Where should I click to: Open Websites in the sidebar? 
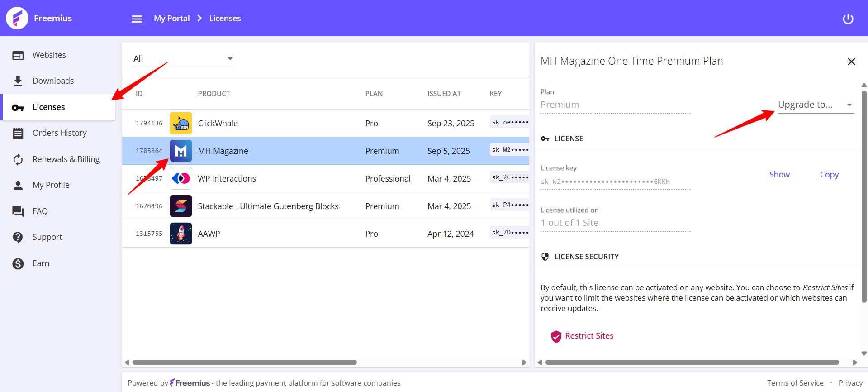coord(49,55)
